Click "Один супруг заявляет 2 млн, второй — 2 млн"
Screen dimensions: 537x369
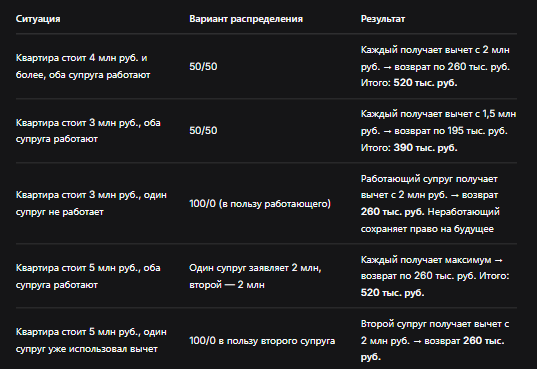coord(255,276)
